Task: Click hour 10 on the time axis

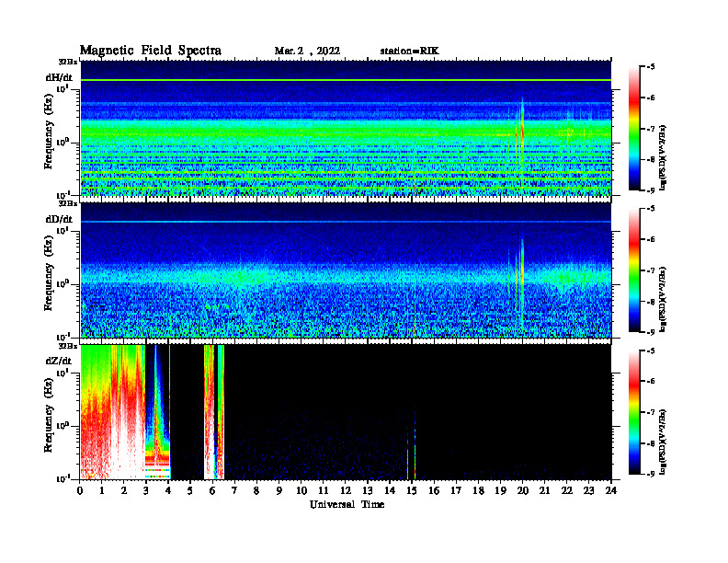Action: [301, 490]
